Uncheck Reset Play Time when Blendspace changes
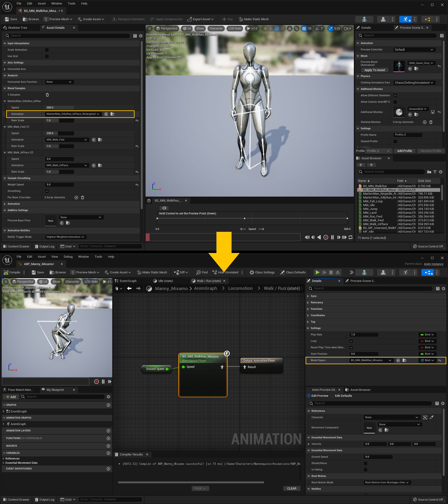Viewport: 448px width, 504px height. click(x=351, y=348)
